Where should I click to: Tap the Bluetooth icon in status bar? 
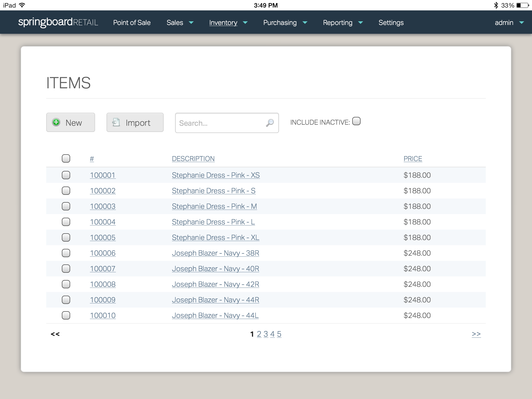coord(496,5)
